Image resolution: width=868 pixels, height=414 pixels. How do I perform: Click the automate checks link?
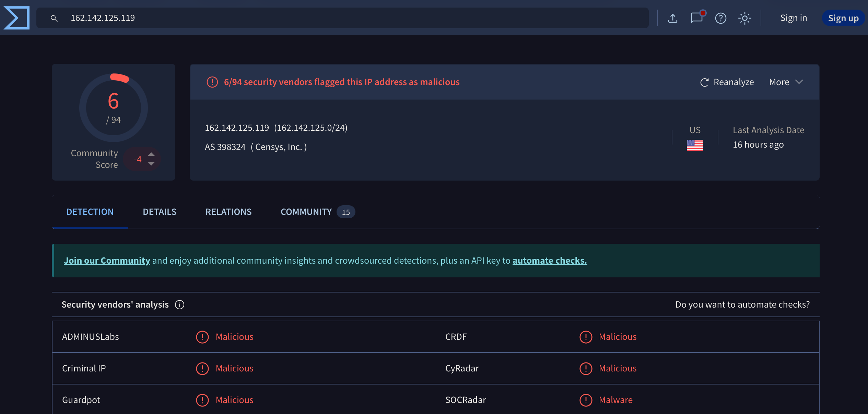550,261
